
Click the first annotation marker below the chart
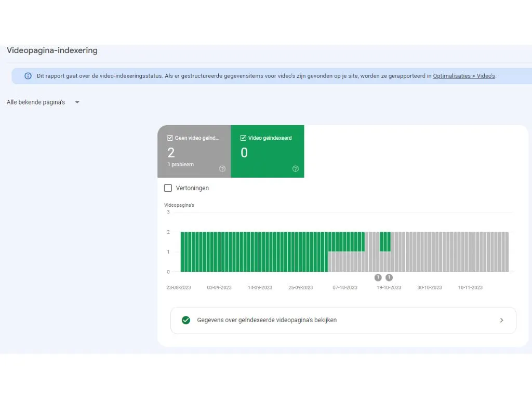coord(378,277)
